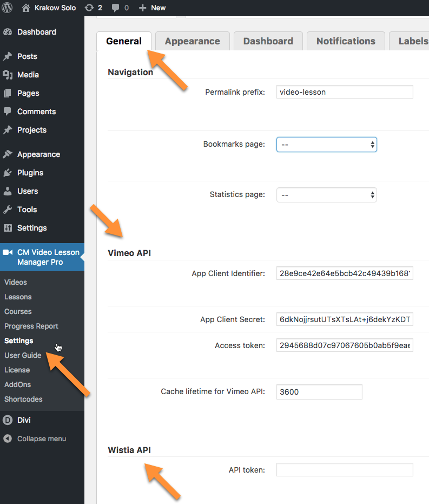Open the Krakow Solo site link

[x=55, y=8]
